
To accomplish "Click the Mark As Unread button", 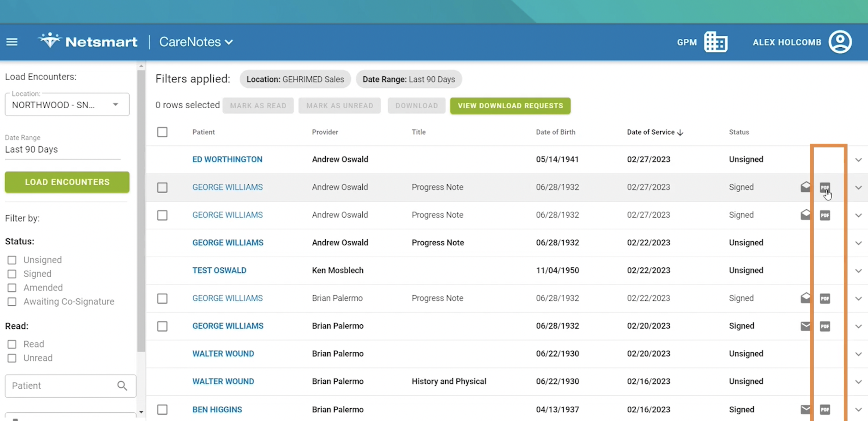I will click(340, 106).
